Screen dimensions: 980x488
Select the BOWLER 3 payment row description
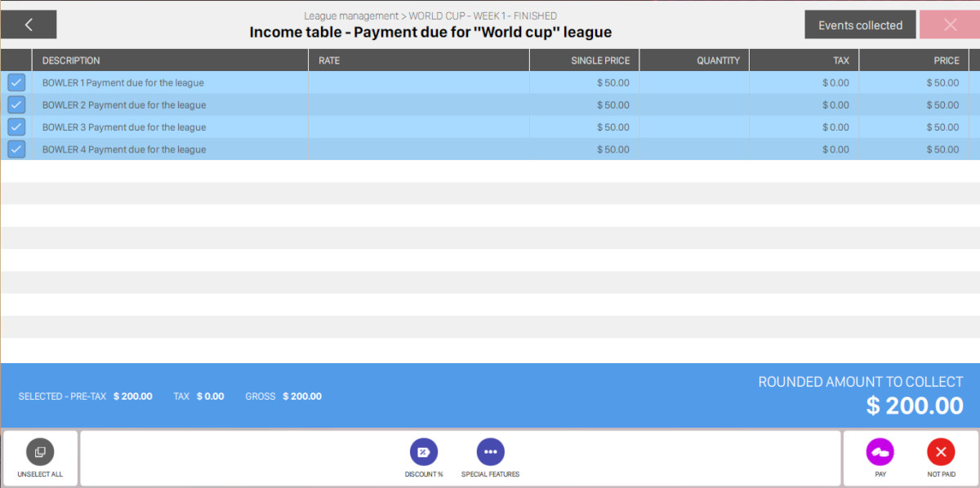[124, 127]
